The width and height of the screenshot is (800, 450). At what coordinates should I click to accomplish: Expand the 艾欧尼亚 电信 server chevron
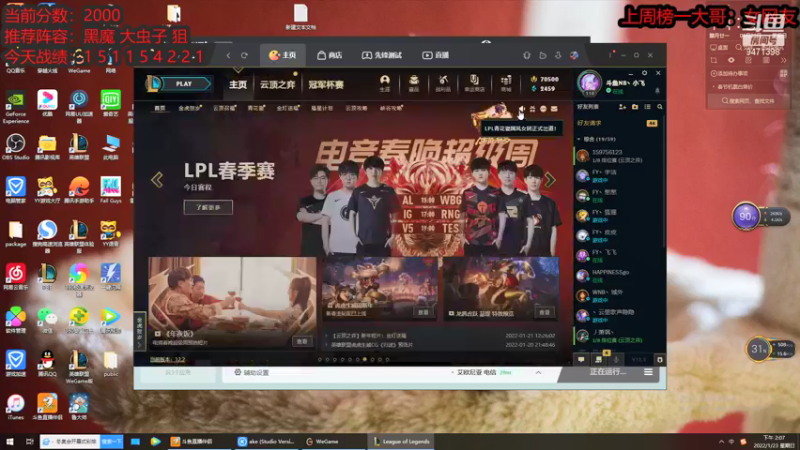[x=538, y=372]
